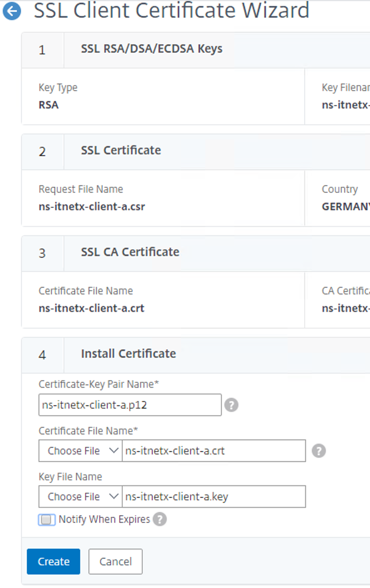Click the RSA key type value

point(49,105)
